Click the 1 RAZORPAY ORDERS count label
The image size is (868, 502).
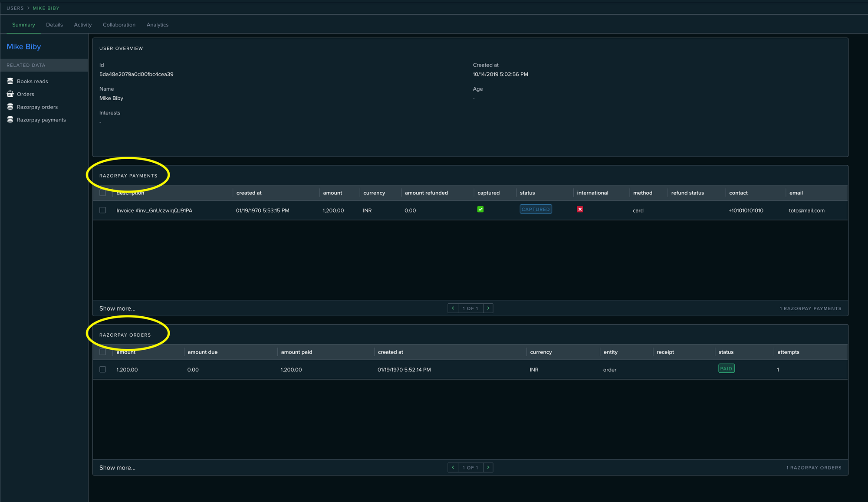pos(814,468)
